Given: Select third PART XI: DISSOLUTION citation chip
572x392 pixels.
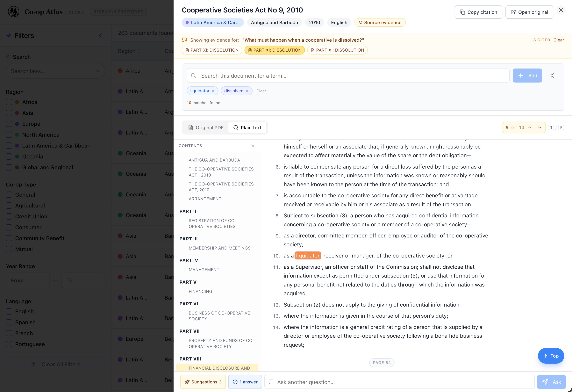Looking at the screenshot, I should point(337,50).
